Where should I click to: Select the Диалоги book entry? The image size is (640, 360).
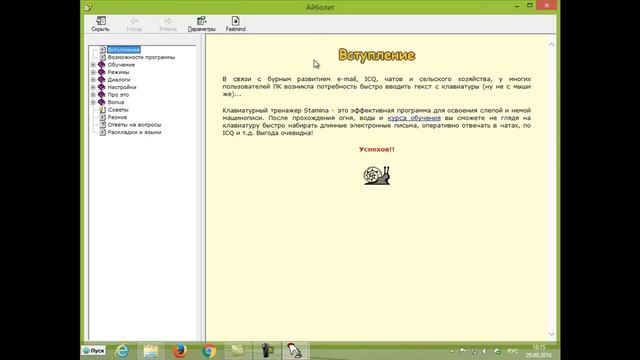[119, 80]
